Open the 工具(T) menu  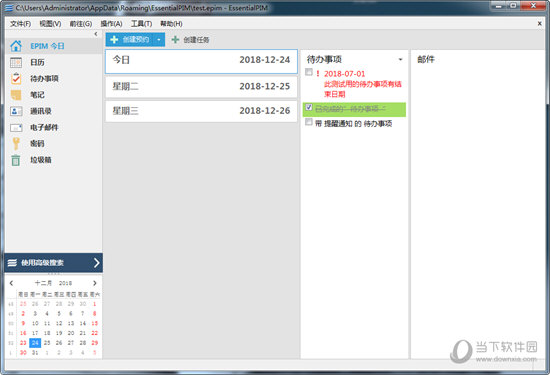[x=141, y=24]
